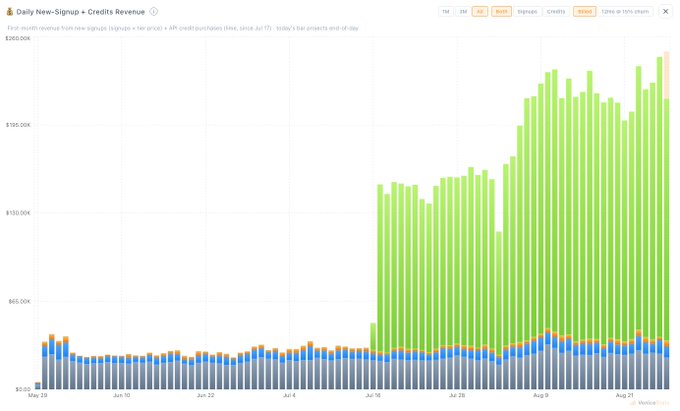Click the Jul 28 date label
680x411 pixels.
(457, 395)
